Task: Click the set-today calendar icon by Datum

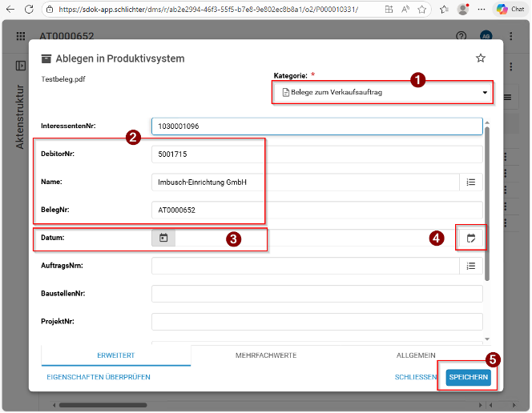Action: [x=471, y=239]
